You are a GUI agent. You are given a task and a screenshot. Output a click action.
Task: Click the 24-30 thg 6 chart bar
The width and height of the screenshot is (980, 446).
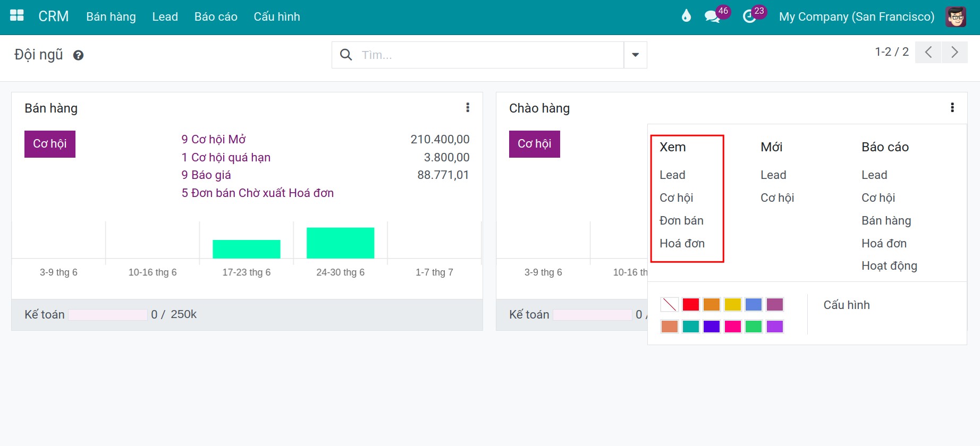pyautogui.click(x=340, y=243)
